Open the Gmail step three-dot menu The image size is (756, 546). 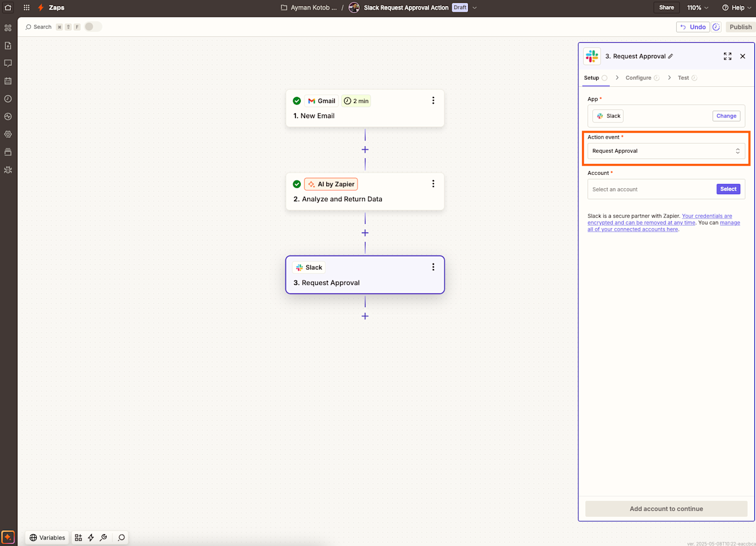(x=433, y=101)
